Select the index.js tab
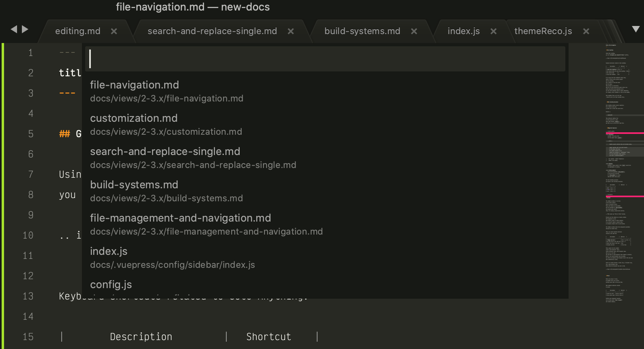 point(464,31)
